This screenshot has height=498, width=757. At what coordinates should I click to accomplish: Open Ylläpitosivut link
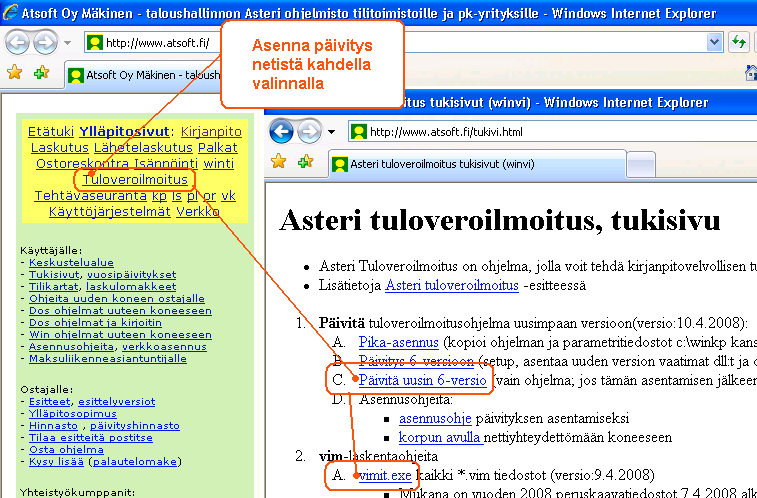(x=124, y=132)
